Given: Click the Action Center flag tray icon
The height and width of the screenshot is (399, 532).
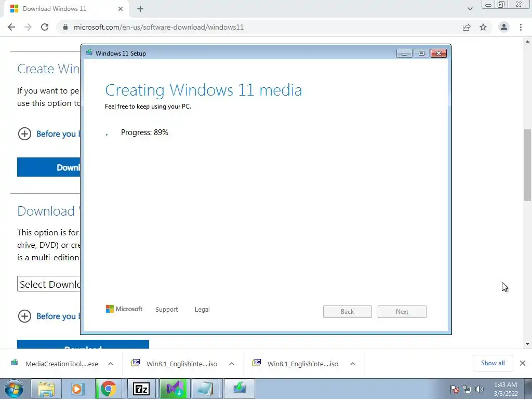Looking at the screenshot, I should point(454,390).
